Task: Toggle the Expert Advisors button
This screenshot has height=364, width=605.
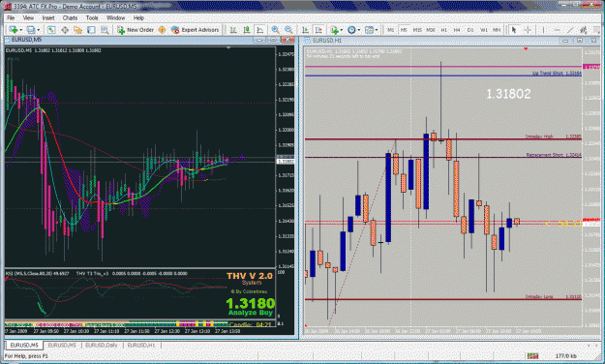Action: point(196,30)
